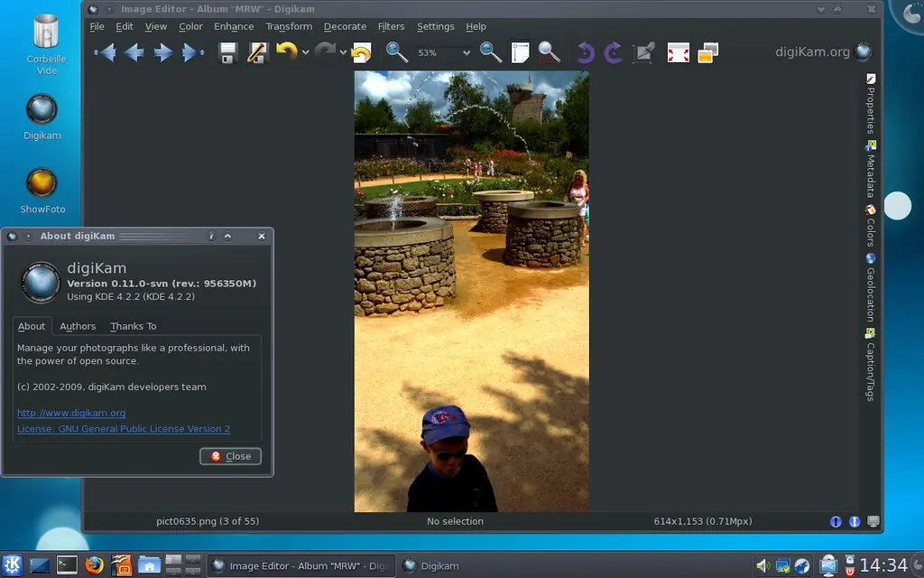Click the Save As pencil icon
The width and height of the screenshot is (924, 578).
257,52
